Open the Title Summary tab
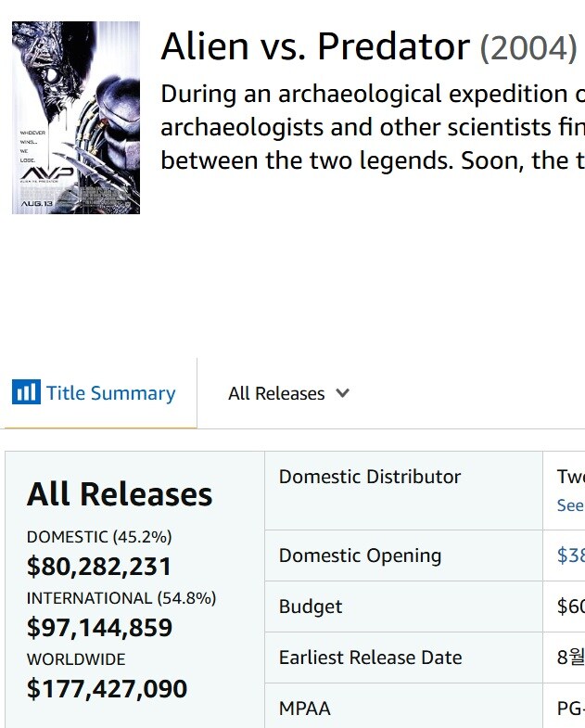Viewport: 585px width, 728px height. point(110,393)
